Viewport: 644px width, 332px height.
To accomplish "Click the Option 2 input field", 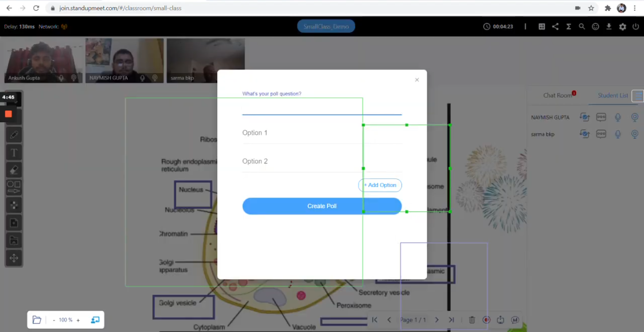I will (x=322, y=162).
